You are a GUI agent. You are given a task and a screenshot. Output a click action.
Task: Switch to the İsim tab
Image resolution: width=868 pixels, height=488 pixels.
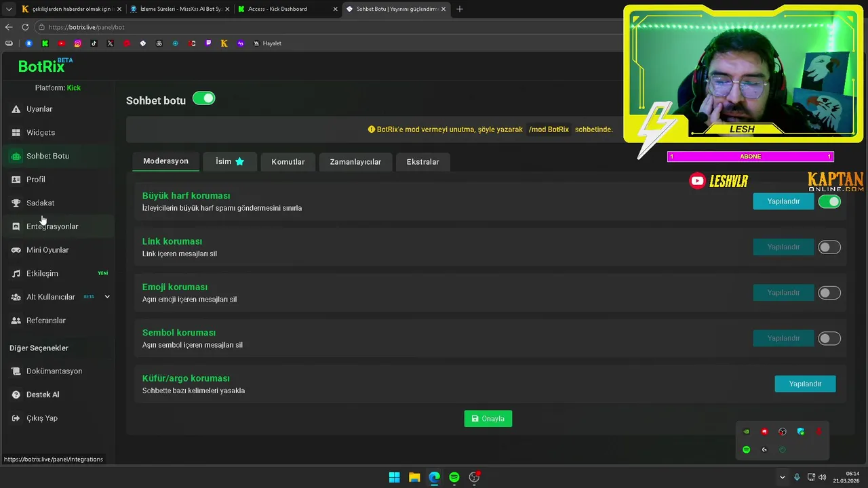(x=230, y=161)
